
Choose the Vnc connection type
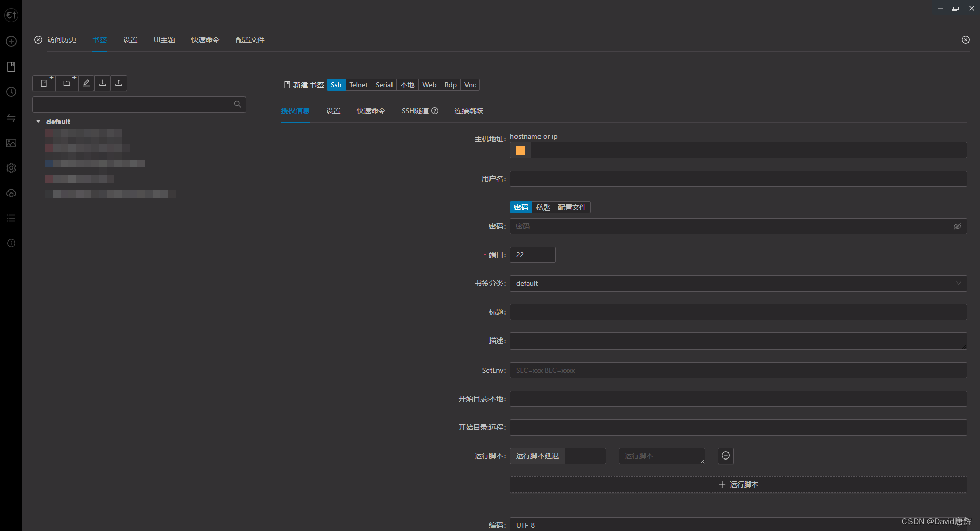pos(470,85)
